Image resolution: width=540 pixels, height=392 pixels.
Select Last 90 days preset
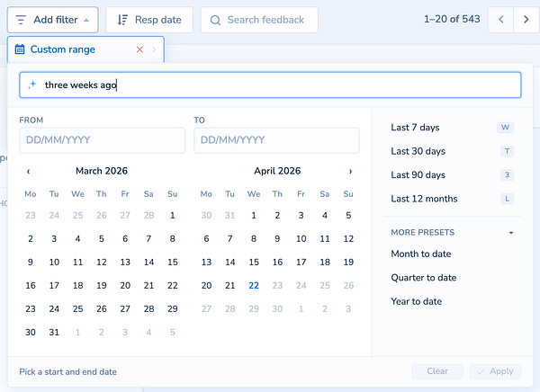[x=452, y=175]
